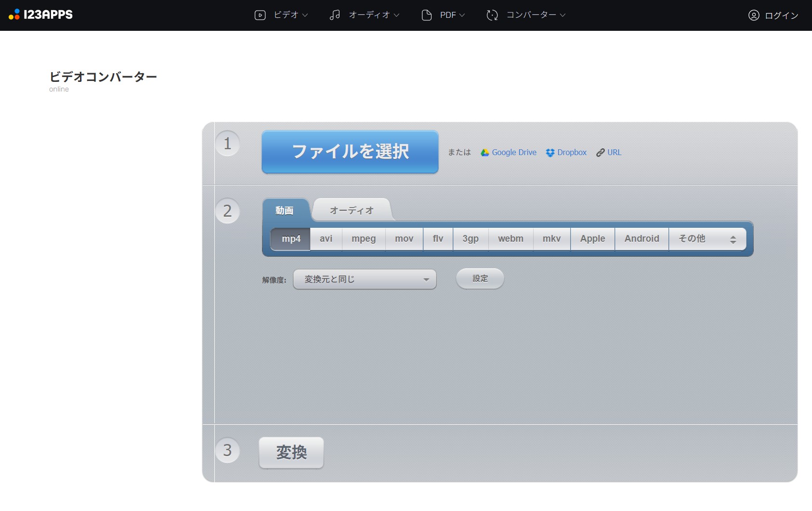
Task: Click the music note audio icon
Action: tap(335, 15)
